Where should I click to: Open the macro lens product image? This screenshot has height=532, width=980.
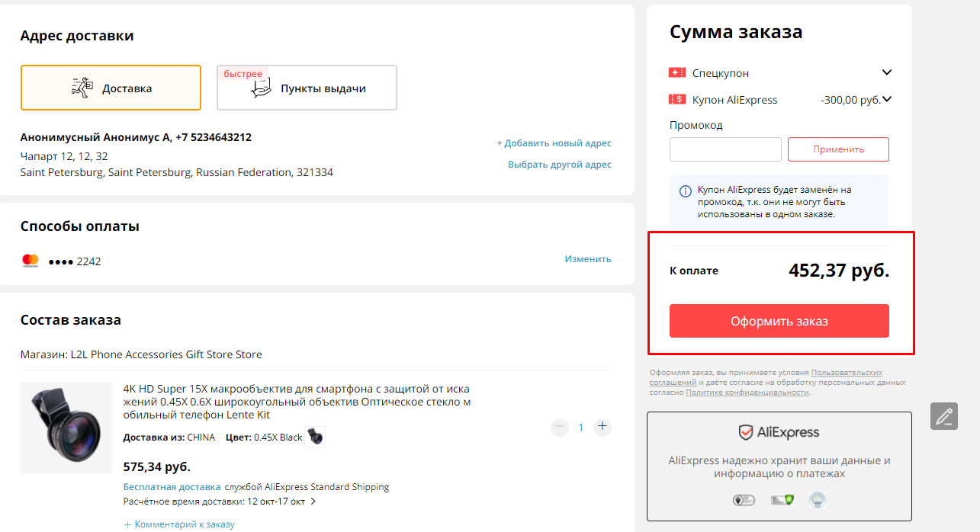pyautogui.click(x=66, y=427)
